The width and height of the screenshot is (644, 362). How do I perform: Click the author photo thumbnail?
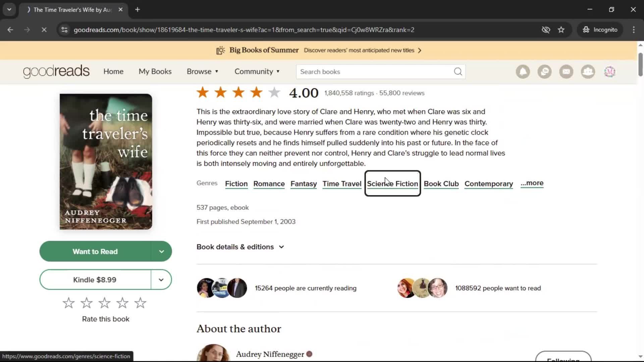point(213,353)
